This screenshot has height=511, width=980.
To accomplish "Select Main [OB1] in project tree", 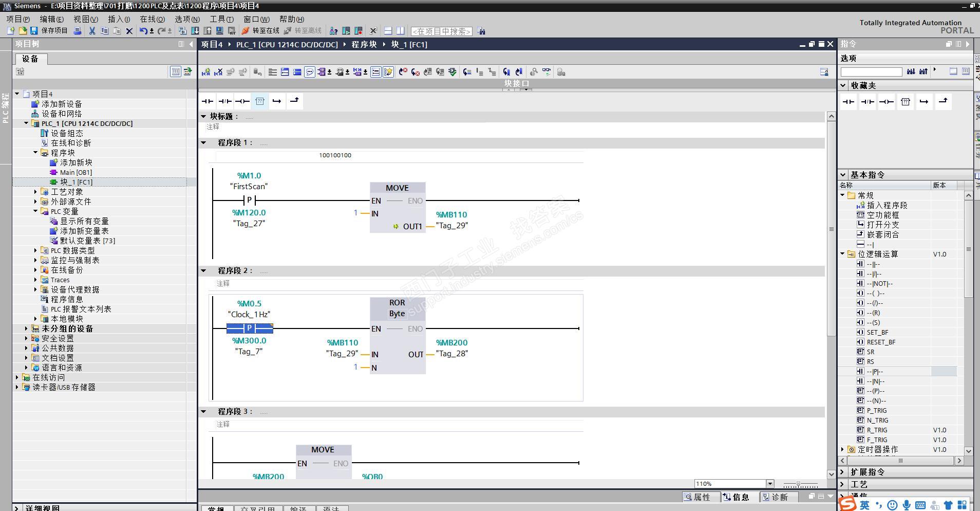I will pyautogui.click(x=76, y=172).
